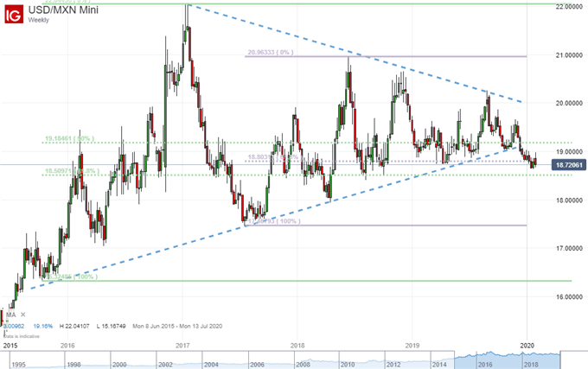Click the 2020 time axis label
Viewport: 588px width, 369px height.
(x=527, y=345)
